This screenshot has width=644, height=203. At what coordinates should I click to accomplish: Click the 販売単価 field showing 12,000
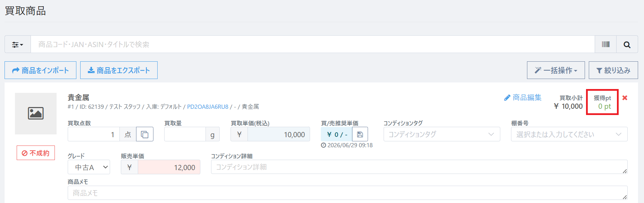tap(169, 167)
